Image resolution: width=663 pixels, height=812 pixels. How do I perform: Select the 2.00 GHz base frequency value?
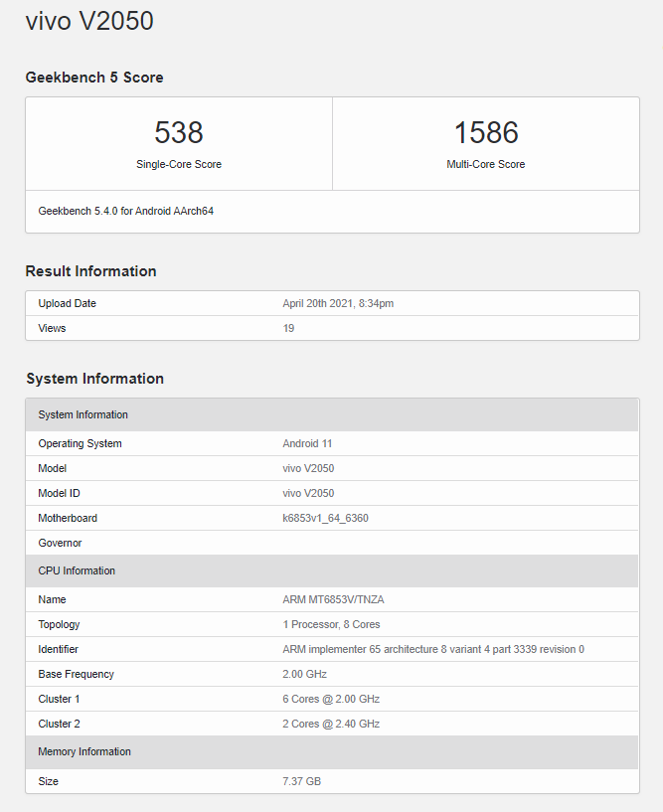[304, 674]
